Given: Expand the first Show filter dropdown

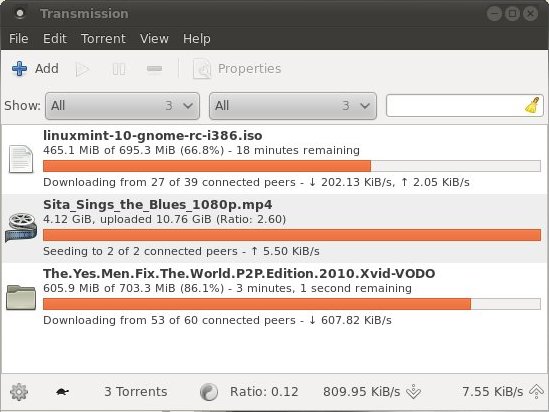Looking at the screenshot, I should (123, 106).
